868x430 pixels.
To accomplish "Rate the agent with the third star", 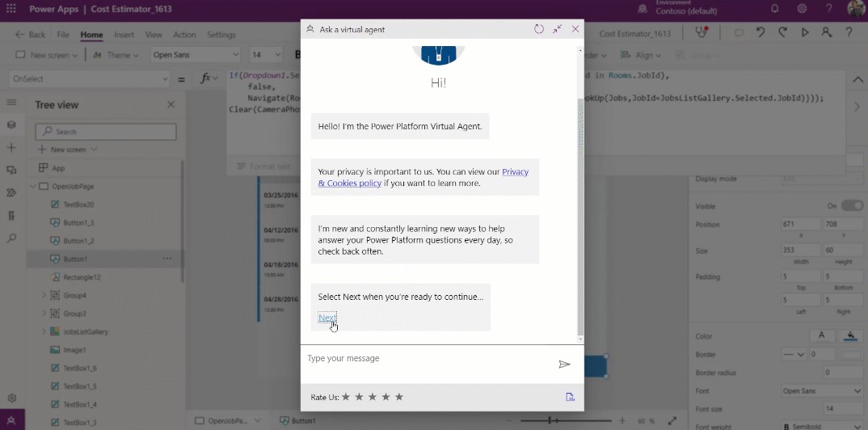I will pos(373,397).
